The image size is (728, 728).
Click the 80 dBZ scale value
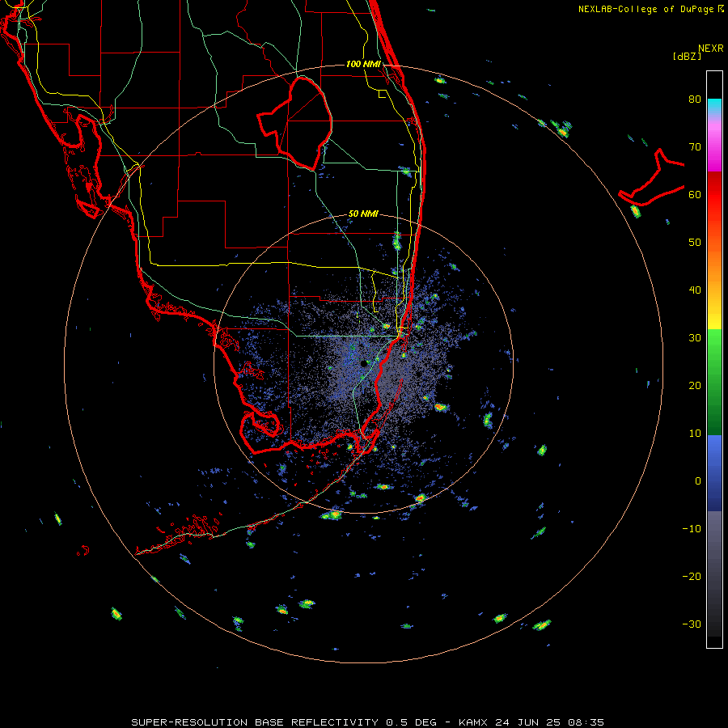coord(695,99)
